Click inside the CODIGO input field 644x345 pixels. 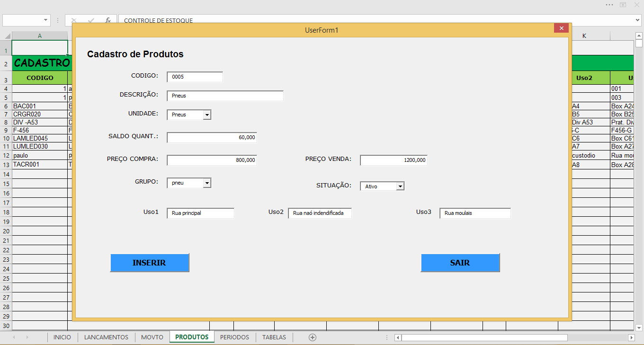(x=194, y=76)
